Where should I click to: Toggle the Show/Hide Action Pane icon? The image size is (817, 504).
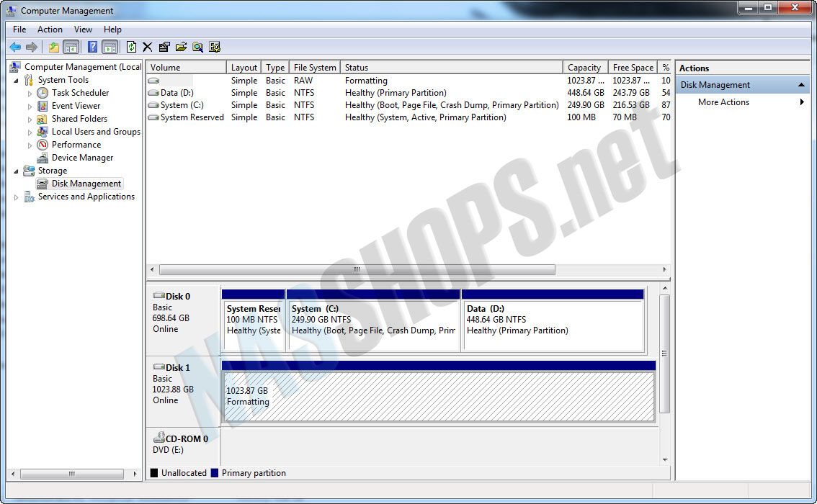[x=110, y=48]
